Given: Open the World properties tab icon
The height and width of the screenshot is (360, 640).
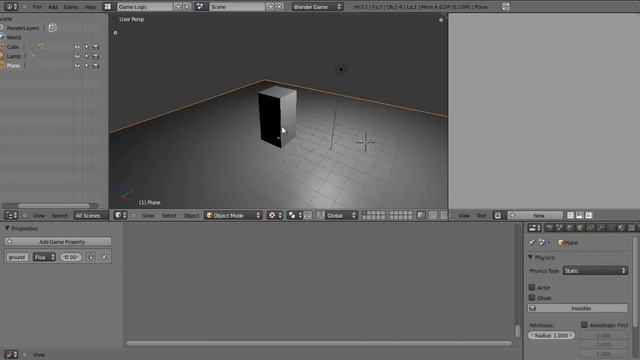Looking at the screenshot, I should 570,228.
